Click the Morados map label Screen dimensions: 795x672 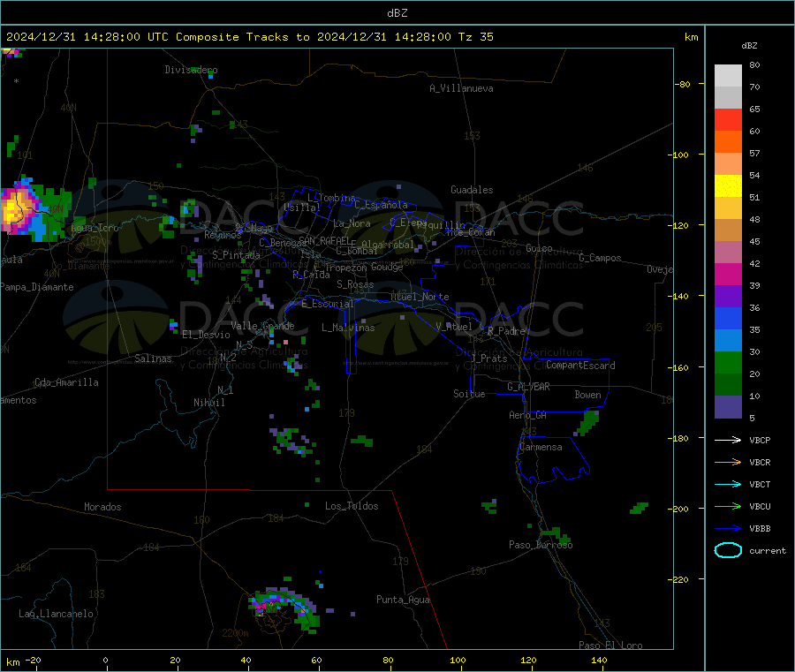tap(102, 507)
